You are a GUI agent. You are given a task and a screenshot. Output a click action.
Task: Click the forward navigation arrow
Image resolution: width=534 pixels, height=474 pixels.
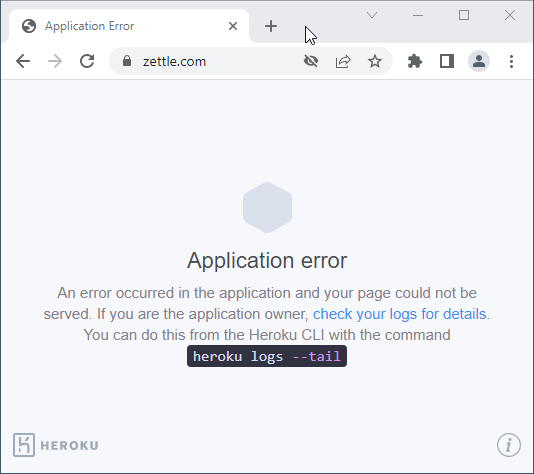coord(55,61)
